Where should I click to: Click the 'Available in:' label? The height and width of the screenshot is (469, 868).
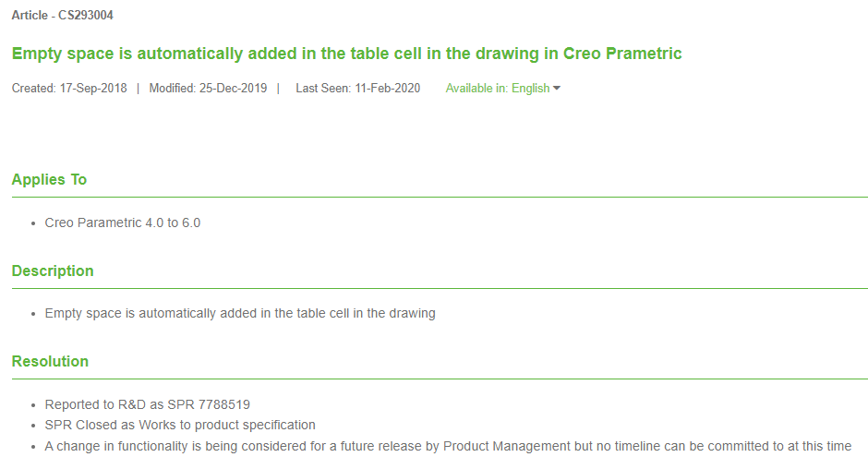tap(476, 89)
